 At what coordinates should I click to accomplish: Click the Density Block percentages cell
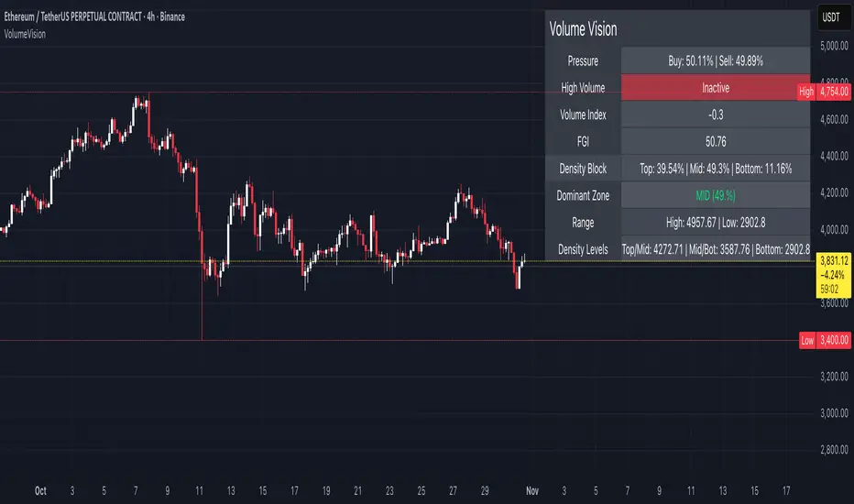715,169
